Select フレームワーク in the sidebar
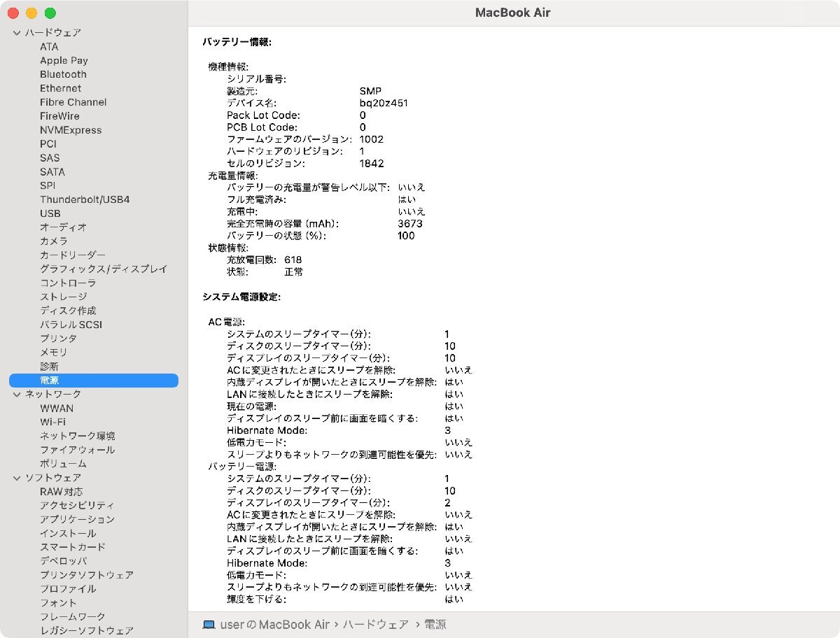840x638 pixels. pos(73,616)
